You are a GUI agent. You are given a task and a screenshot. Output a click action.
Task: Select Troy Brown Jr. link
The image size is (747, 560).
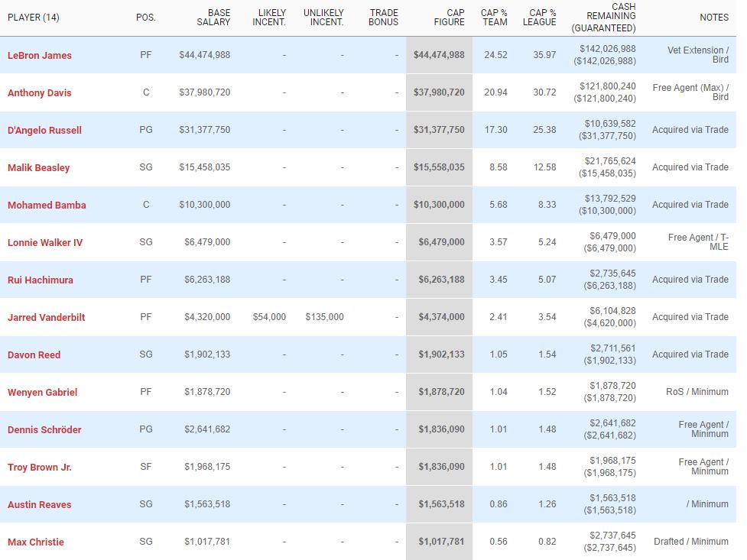[x=40, y=467]
